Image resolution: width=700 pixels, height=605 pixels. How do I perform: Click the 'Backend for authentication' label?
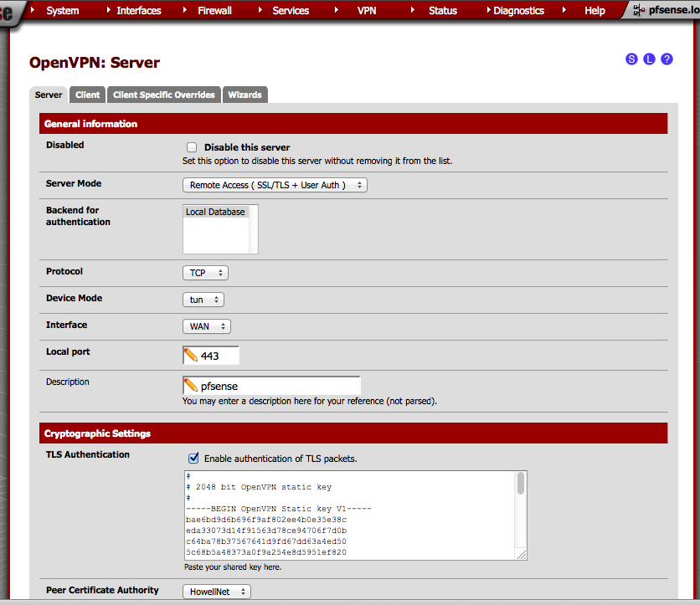pyautogui.click(x=78, y=216)
